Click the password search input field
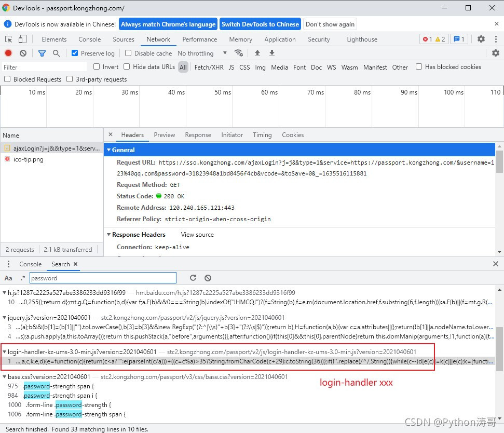 click(x=103, y=278)
